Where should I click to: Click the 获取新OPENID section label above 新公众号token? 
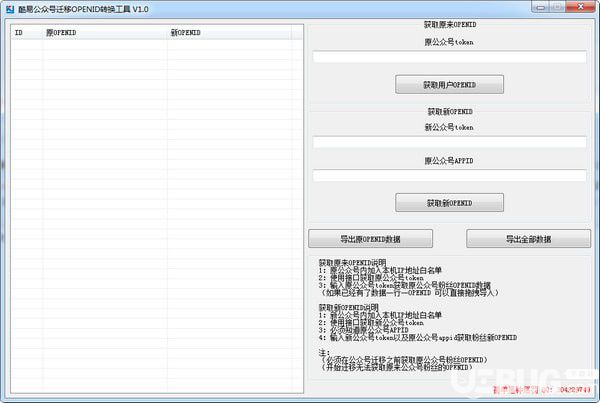[x=450, y=111]
